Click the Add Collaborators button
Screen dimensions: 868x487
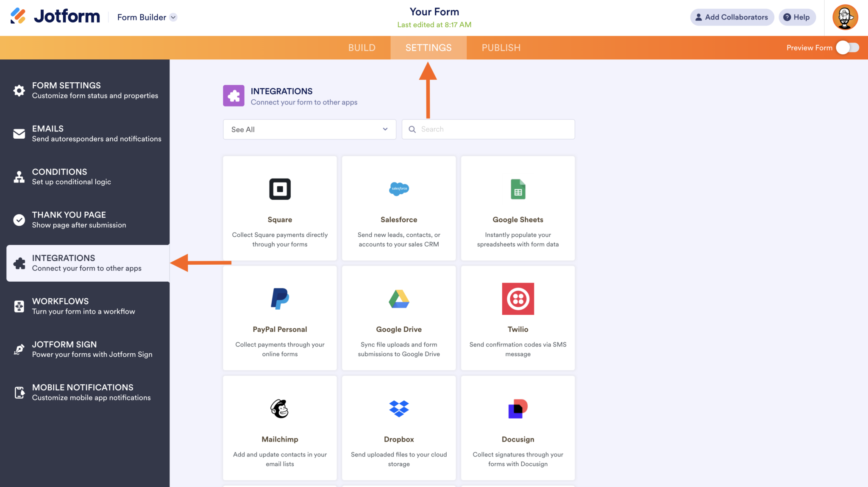click(x=732, y=17)
